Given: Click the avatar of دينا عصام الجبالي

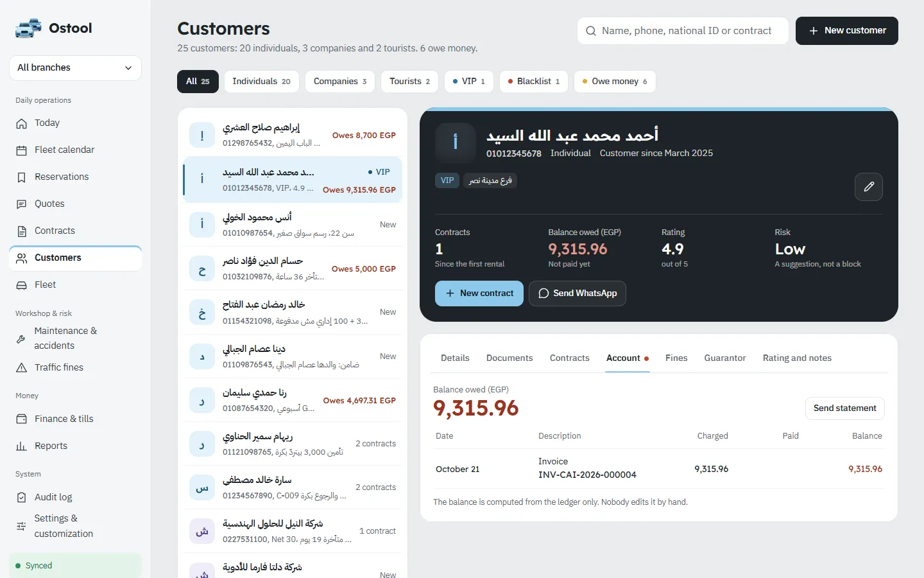Looking at the screenshot, I should pyautogui.click(x=202, y=356).
